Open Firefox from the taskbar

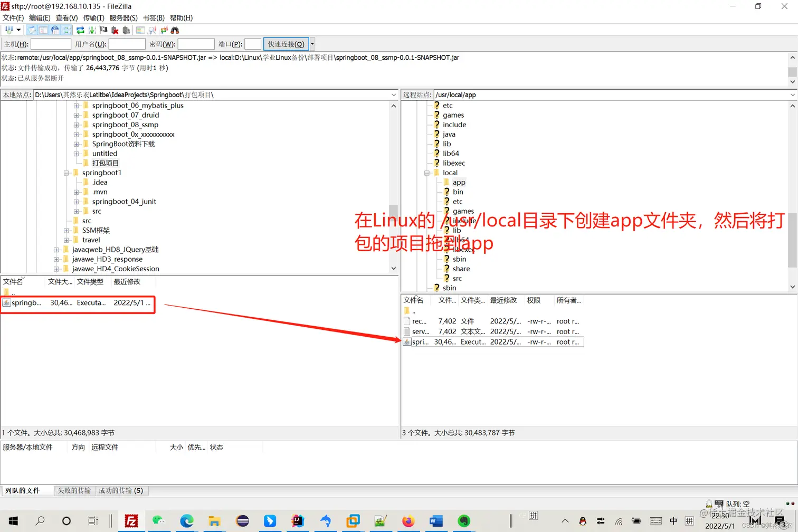pyautogui.click(x=408, y=521)
